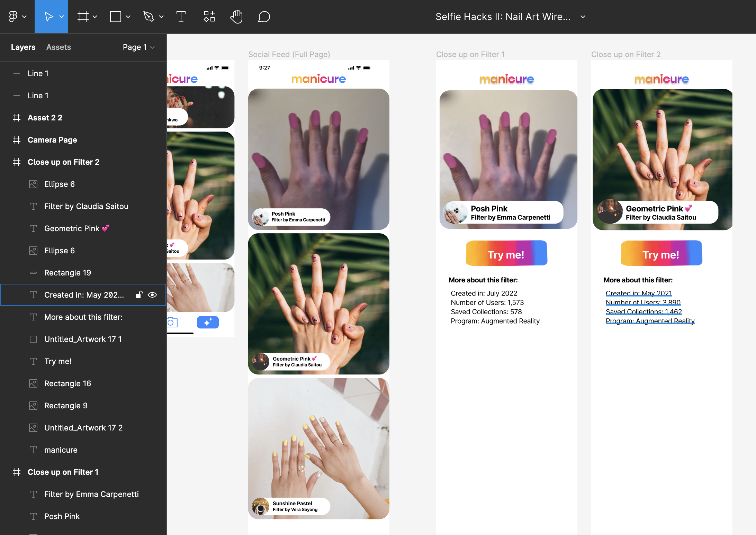Switch to the Assets tab
The width and height of the screenshot is (756, 535).
(x=58, y=47)
